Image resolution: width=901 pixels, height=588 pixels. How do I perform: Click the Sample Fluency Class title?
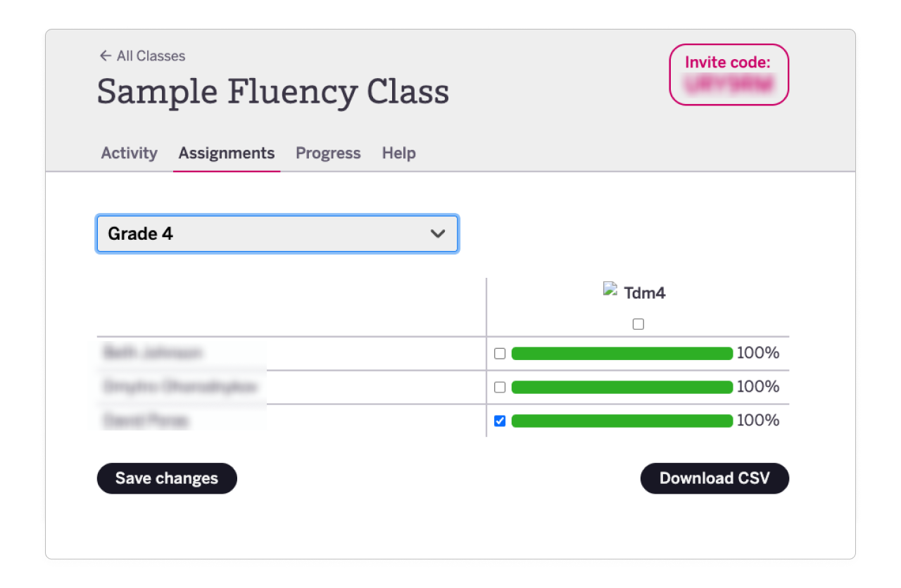pos(273,91)
